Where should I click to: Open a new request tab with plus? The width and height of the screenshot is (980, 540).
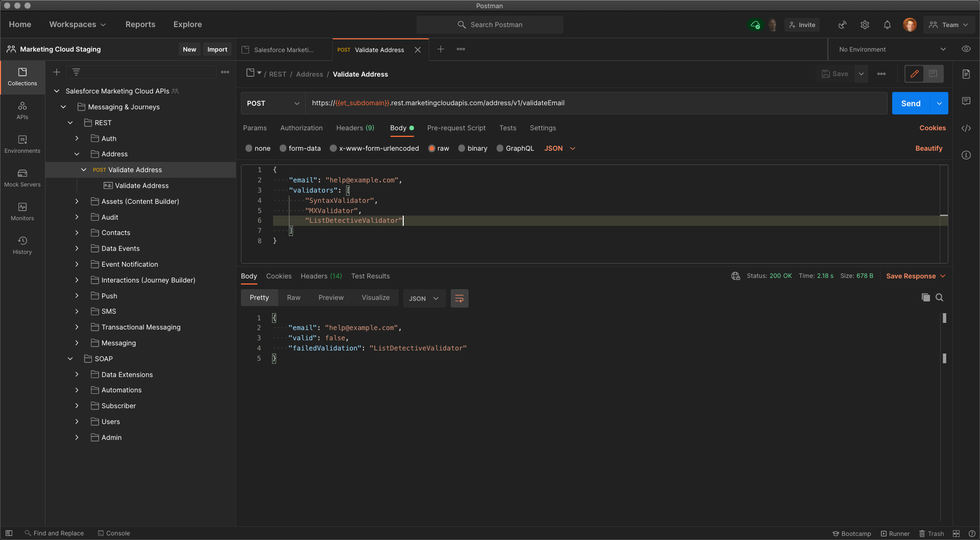coord(441,49)
